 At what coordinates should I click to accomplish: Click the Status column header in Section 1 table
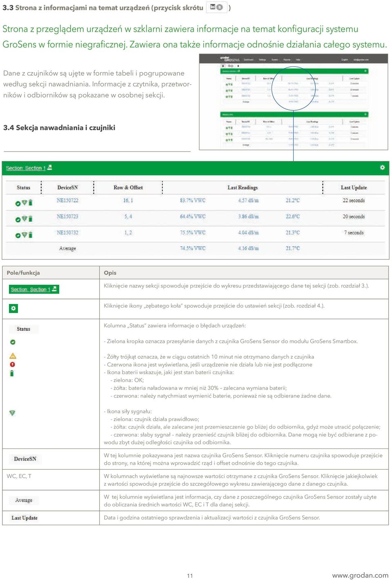point(23,187)
